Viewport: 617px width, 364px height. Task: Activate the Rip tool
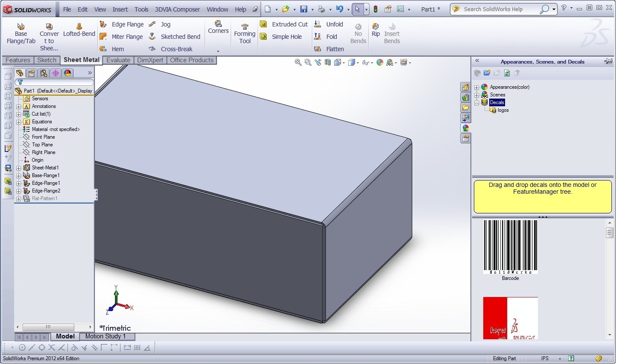376,30
